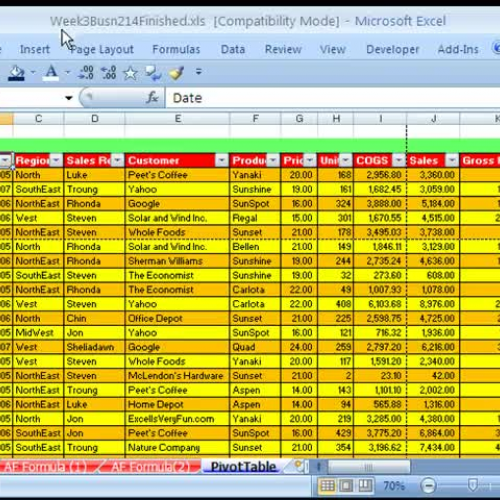
Task: Open the Review ribbon tab
Action: click(x=283, y=49)
